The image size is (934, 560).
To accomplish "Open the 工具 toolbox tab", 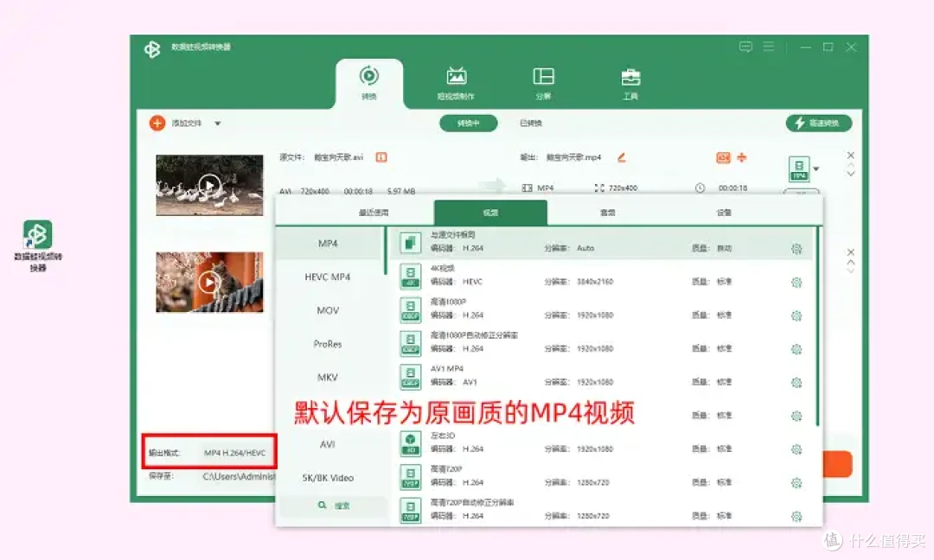I will coord(630,83).
